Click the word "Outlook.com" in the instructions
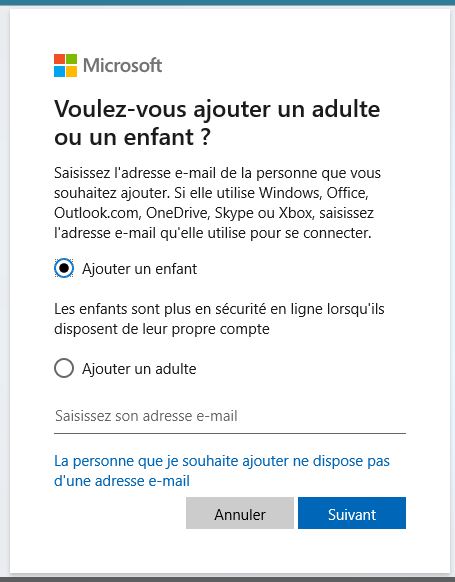This screenshot has width=455, height=582. (x=96, y=213)
